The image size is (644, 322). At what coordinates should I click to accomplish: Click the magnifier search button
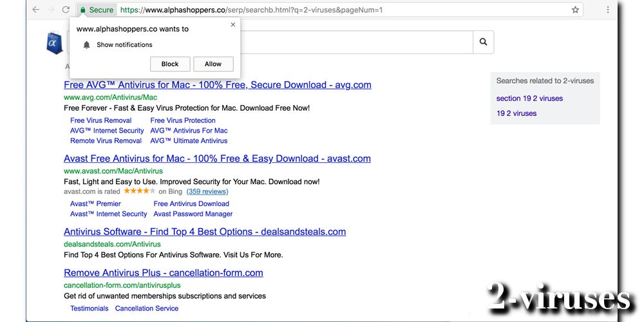coord(484,42)
